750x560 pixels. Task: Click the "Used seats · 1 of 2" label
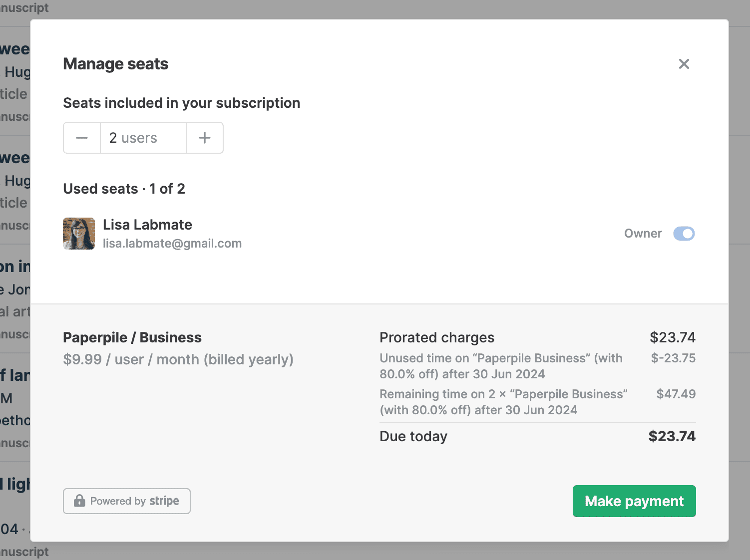click(124, 189)
